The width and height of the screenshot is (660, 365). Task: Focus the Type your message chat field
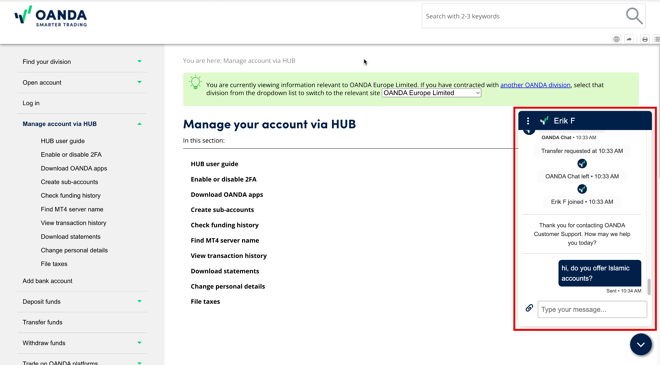[592, 309]
